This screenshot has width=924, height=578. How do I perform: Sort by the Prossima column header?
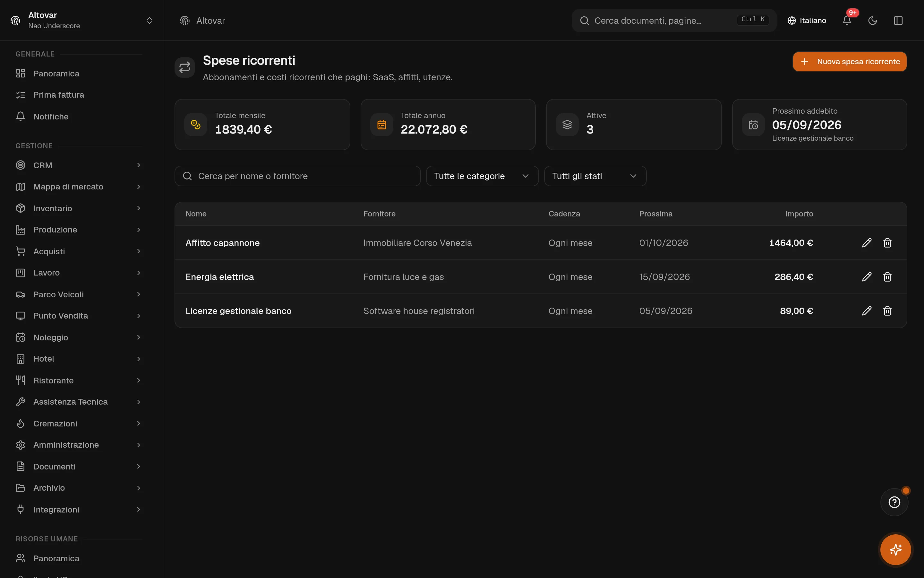(655, 214)
